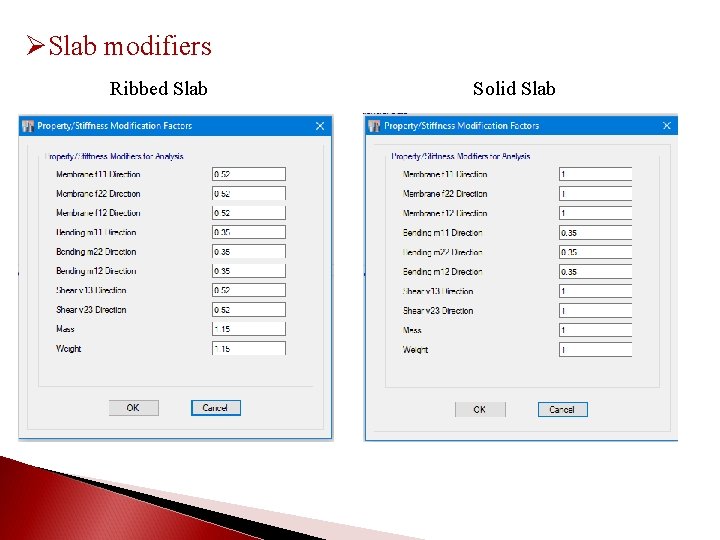The width and height of the screenshot is (720, 540).
Task: Click Solid Slab 'Property/Stiffness Modifiers for Analysis' group label
Action: click(x=461, y=157)
